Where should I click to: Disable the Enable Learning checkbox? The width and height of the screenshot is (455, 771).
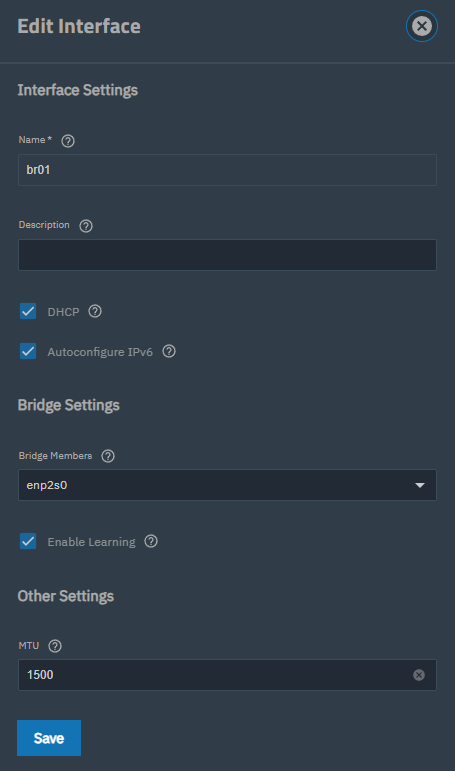point(28,541)
